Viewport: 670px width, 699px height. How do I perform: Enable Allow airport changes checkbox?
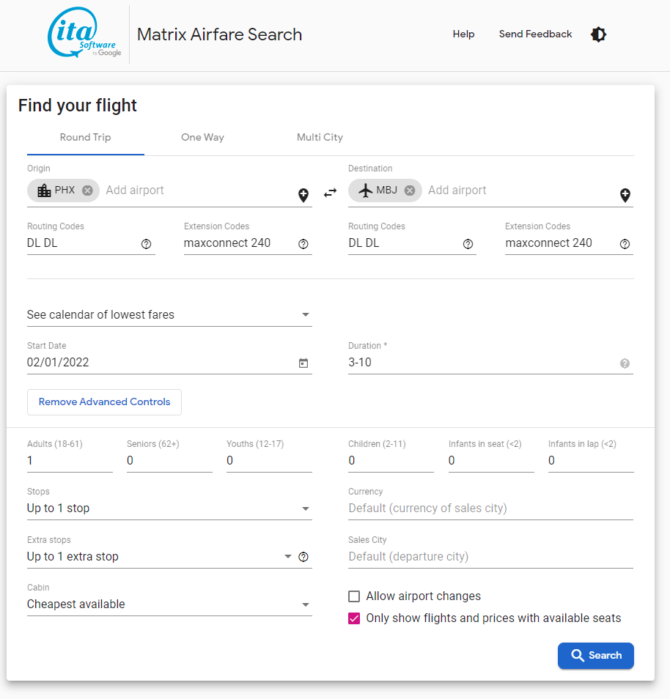point(354,596)
